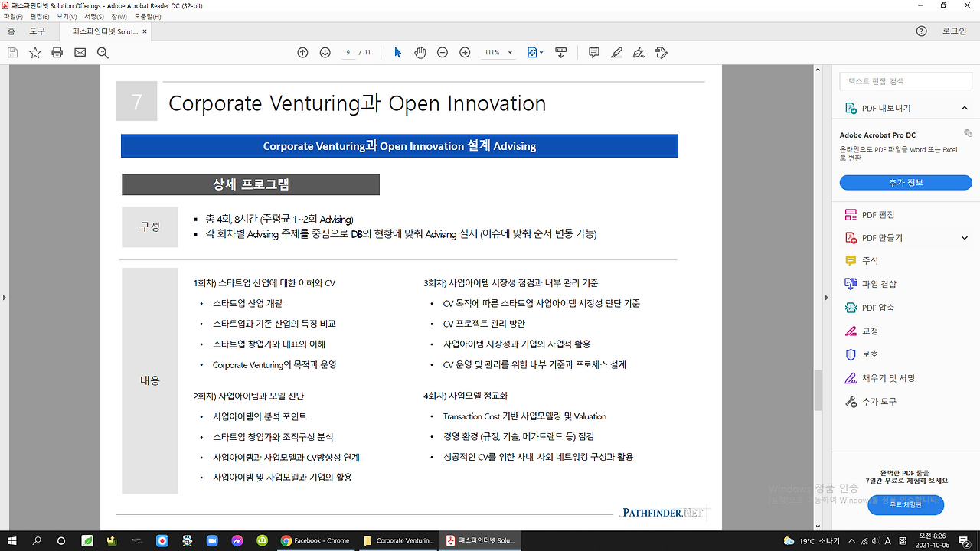
Task: Open the Windows Start menu
Action: (x=13, y=540)
